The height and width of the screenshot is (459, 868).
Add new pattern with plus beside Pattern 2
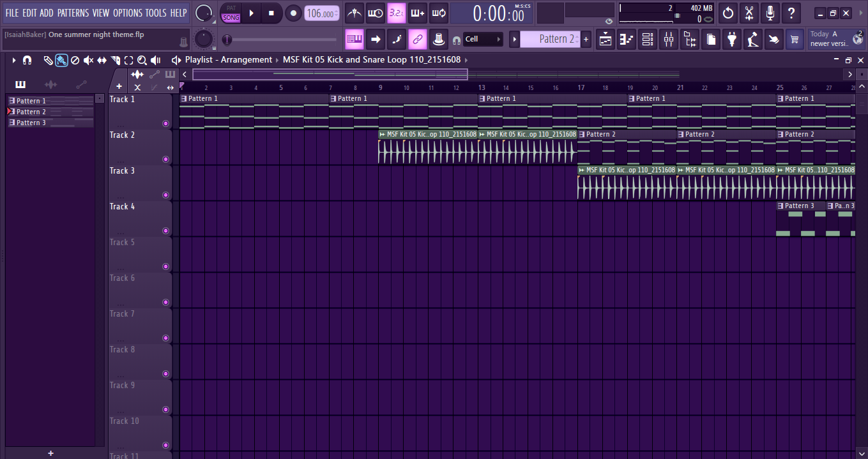pyautogui.click(x=586, y=40)
